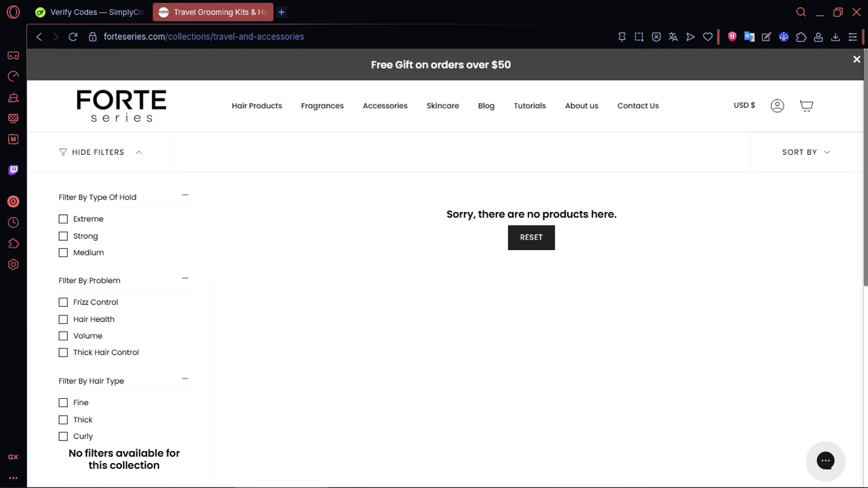Select Travel Grooming Kits tab
The width and height of the screenshot is (868, 488).
point(213,12)
